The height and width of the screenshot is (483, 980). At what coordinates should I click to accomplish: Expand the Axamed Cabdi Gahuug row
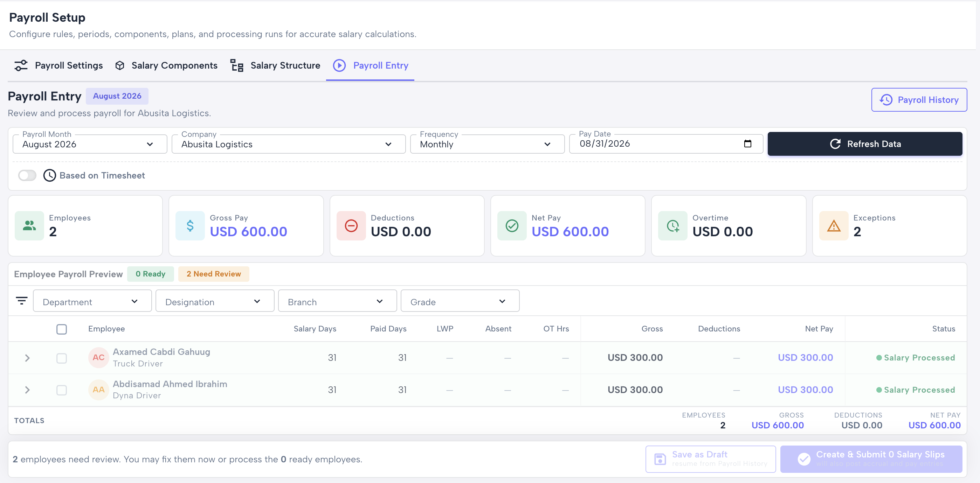[27, 358]
